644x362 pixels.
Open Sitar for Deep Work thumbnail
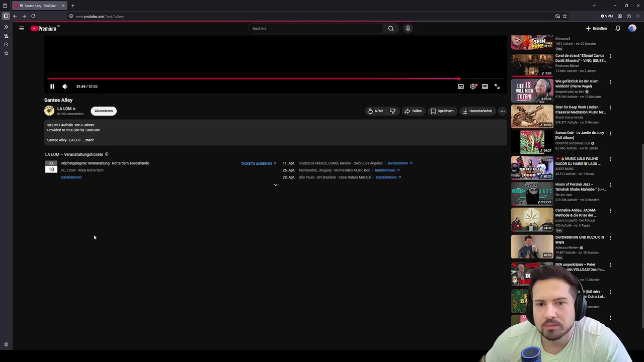(532, 117)
